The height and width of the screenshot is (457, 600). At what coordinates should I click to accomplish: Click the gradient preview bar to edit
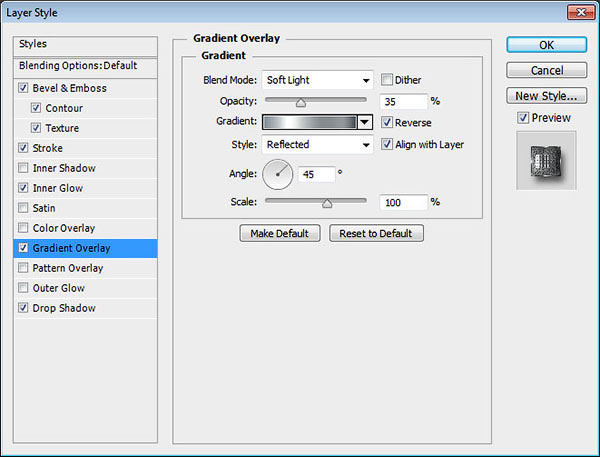coord(310,122)
